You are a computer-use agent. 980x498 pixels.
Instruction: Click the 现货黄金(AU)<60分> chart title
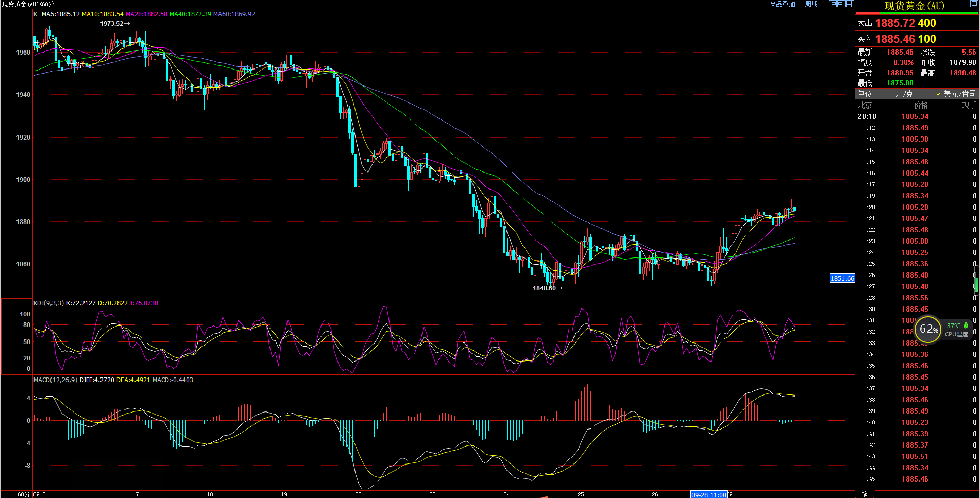coord(30,4)
